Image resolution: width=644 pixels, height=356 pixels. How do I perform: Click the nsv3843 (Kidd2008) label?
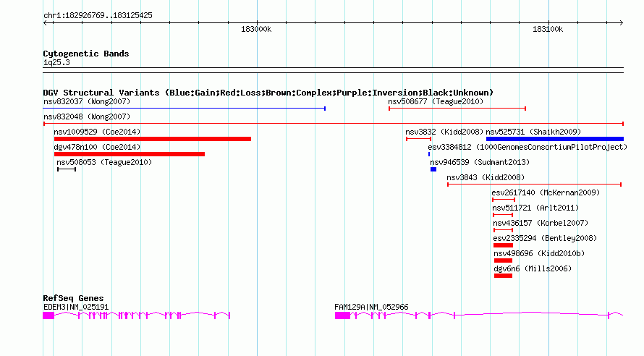coord(486,177)
